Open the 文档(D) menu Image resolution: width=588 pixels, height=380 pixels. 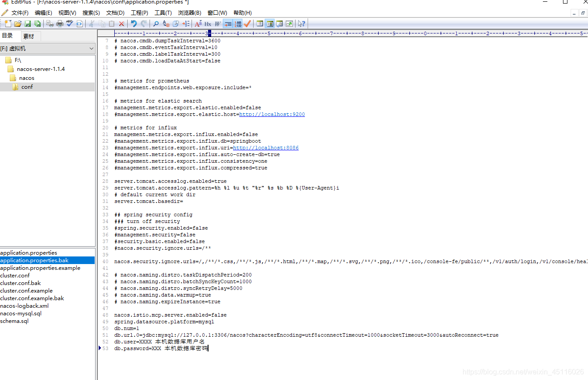115,13
